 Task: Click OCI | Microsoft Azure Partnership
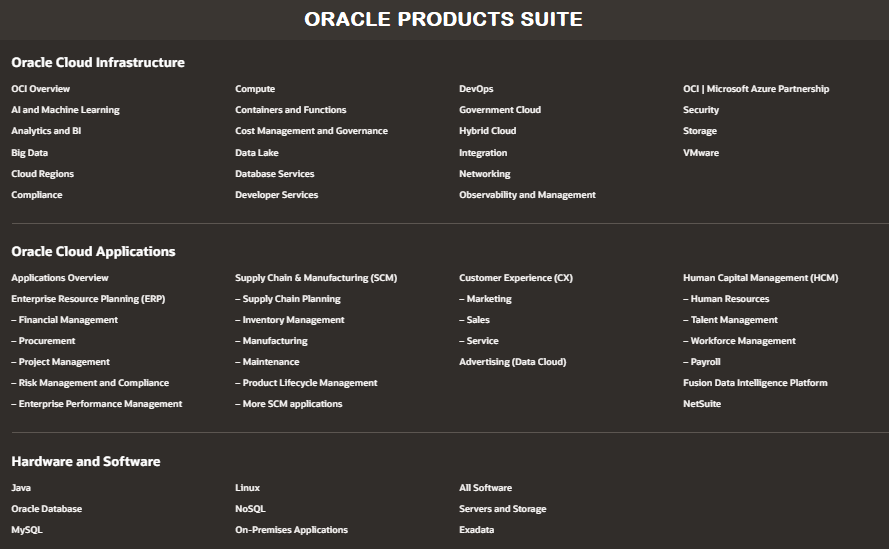(x=756, y=89)
